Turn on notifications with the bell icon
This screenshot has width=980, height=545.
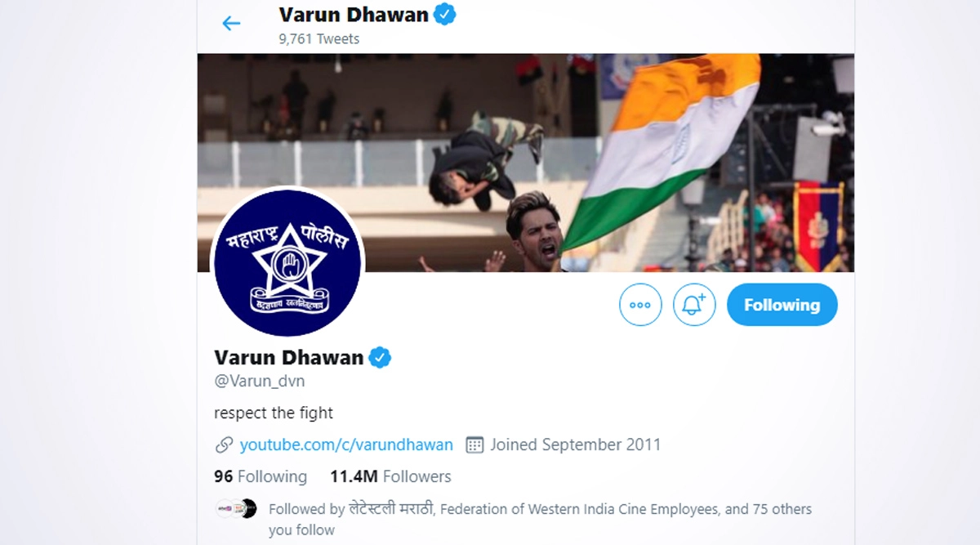pyautogui.click(x=694, y=305)
